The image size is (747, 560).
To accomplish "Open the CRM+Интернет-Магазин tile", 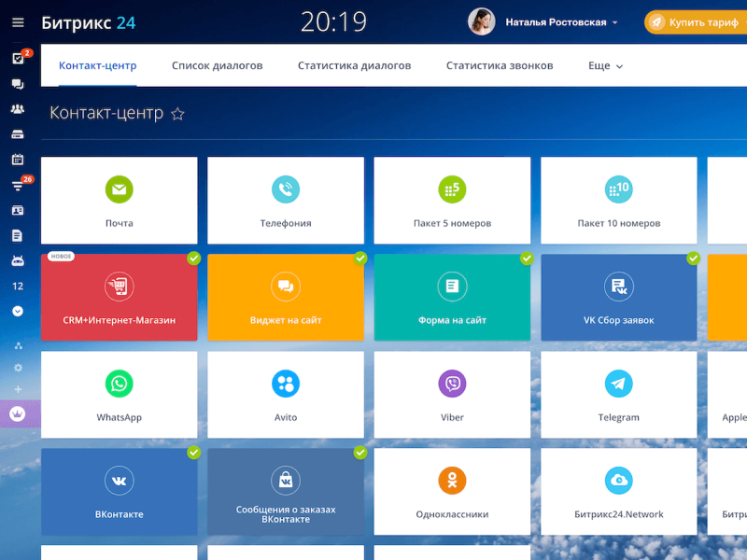I will [120, 298].
